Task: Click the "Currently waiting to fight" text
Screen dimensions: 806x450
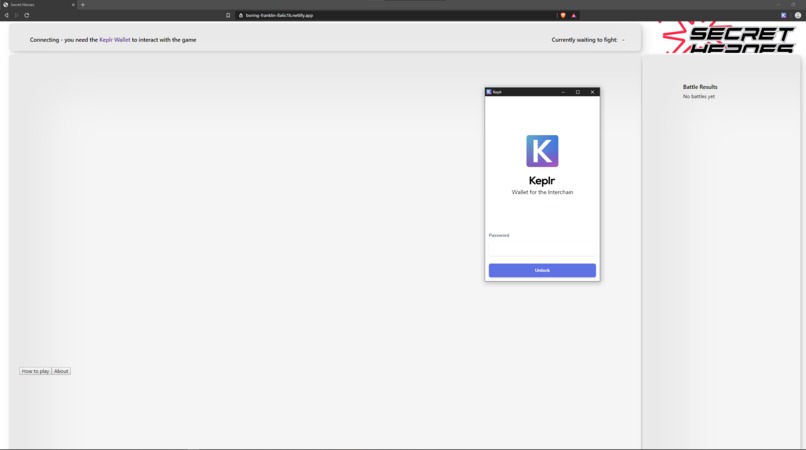Action: coord(584,40)
